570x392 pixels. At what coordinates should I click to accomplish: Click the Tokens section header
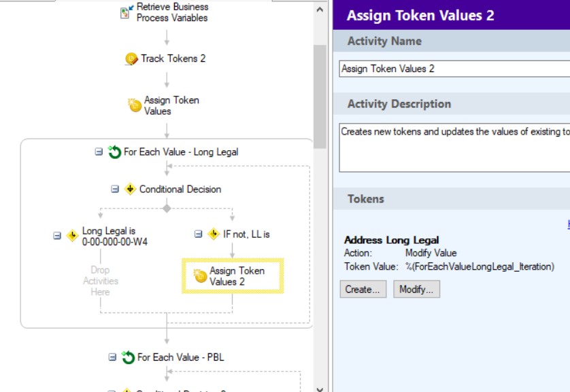pyautogui.click(x=452, y=199)
